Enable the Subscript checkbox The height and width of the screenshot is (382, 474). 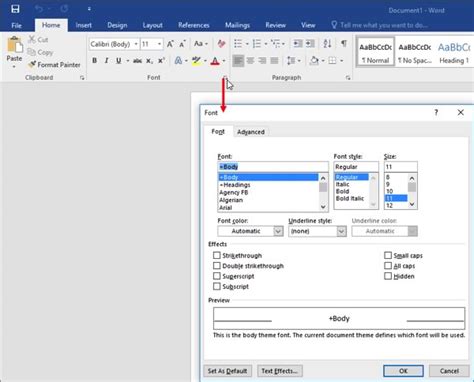(x=217, y=286)
